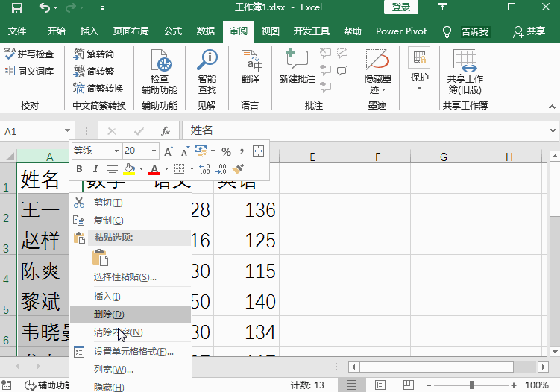Screen dimensions: 560x392
Task: Click the 拼写检查 spell check icon
Action: click(x=29, y=54)
